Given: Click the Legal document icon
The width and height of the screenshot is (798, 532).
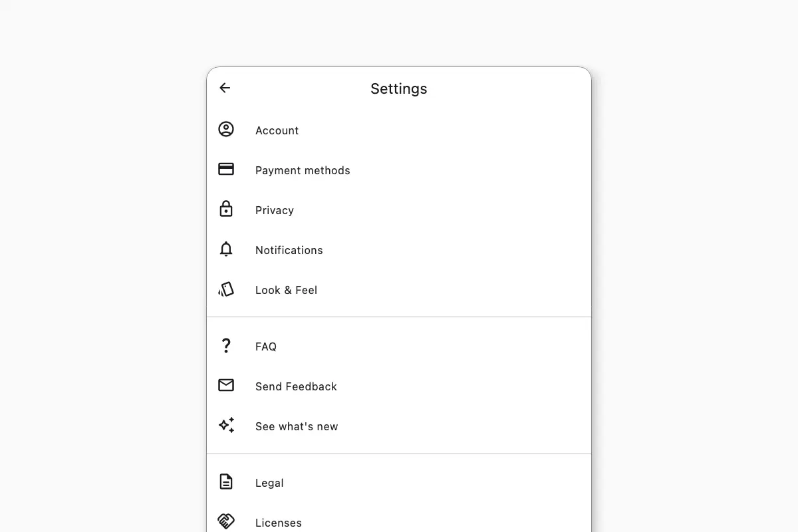Looking at the screenshot, I should click(x=226, y=481).
